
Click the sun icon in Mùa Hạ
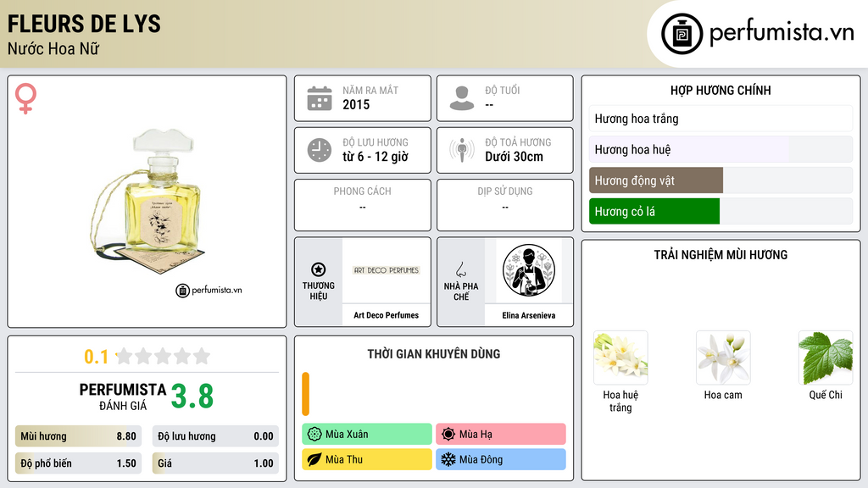click(x=448, y=435)
